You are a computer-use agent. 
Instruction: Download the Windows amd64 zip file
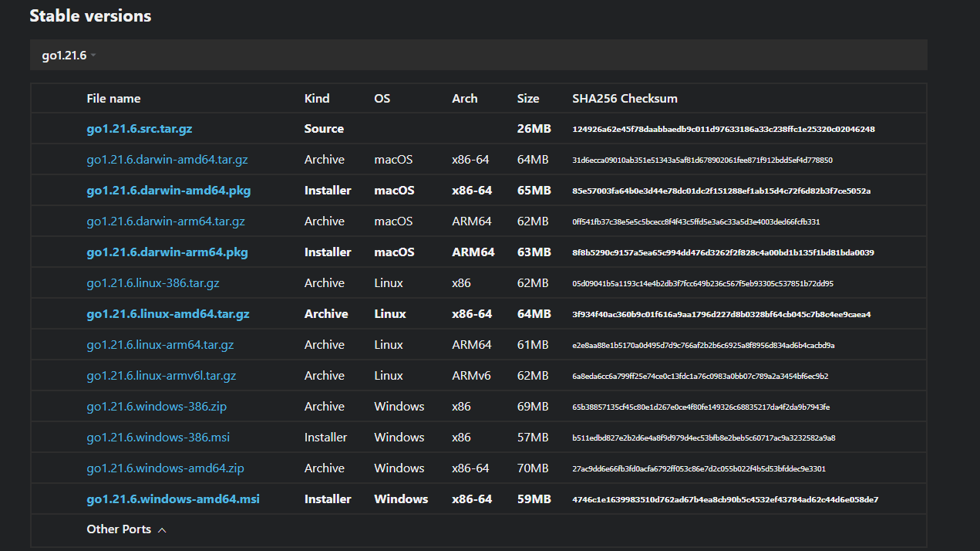(x=164, y=468)
